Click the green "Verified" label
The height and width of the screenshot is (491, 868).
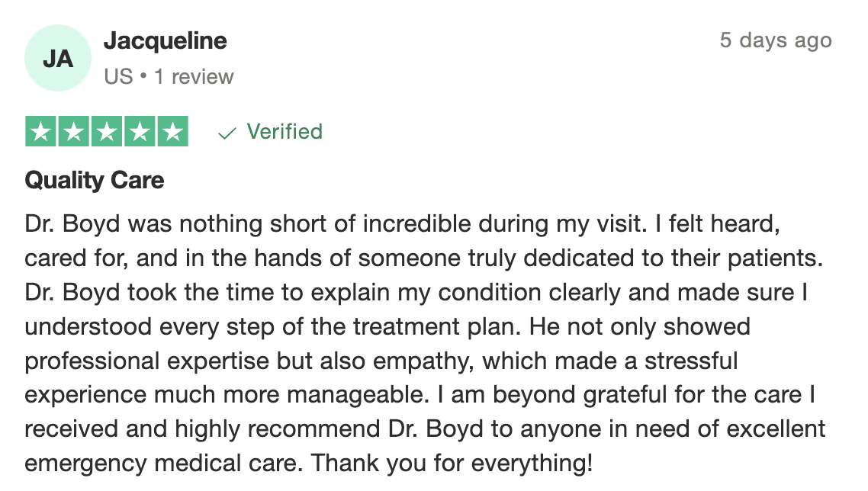click(x=285, y=132)
